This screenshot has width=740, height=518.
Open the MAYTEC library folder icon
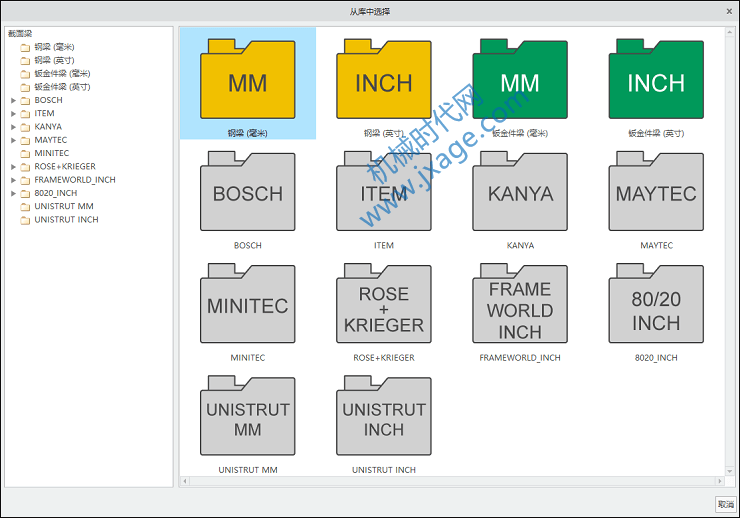656,191
